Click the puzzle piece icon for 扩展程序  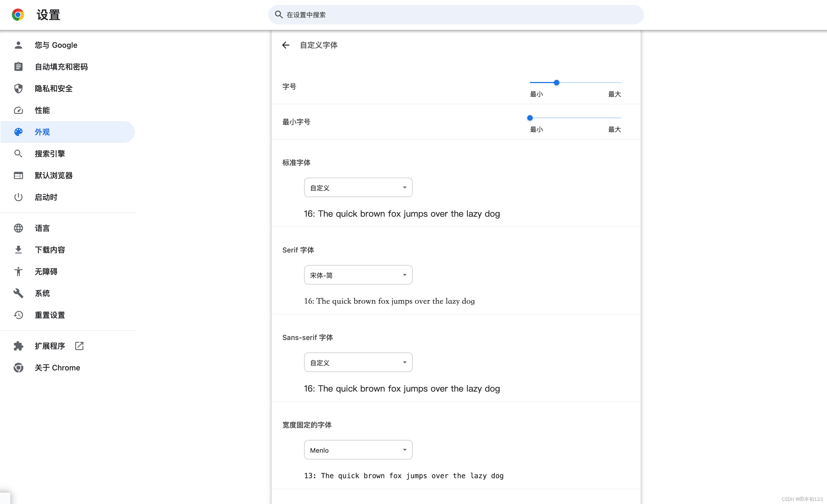18,346
